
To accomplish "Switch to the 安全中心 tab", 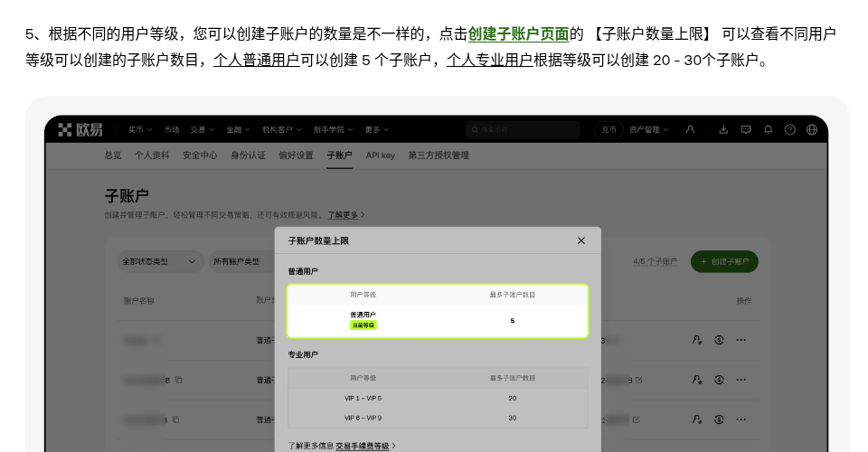I will 200,155.
